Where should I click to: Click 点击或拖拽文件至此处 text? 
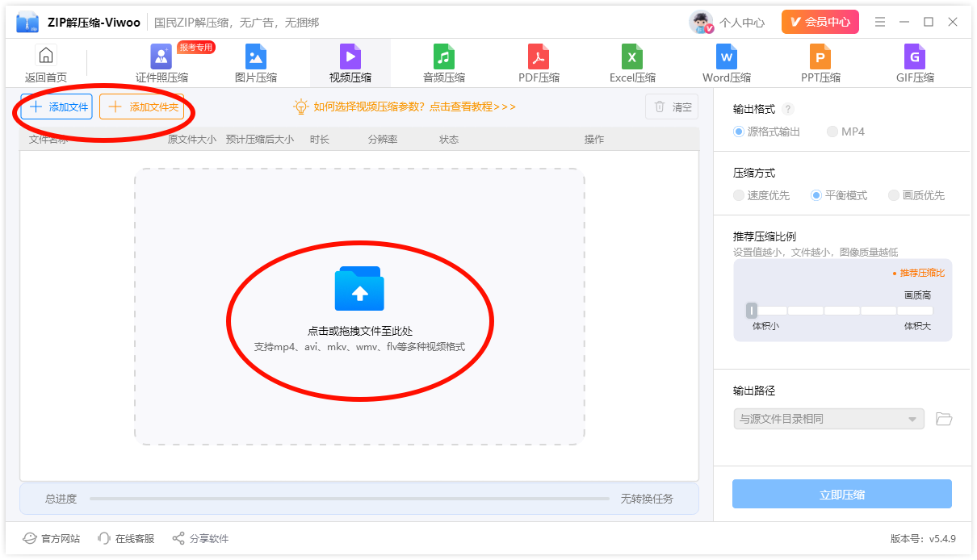coord(359,331)
